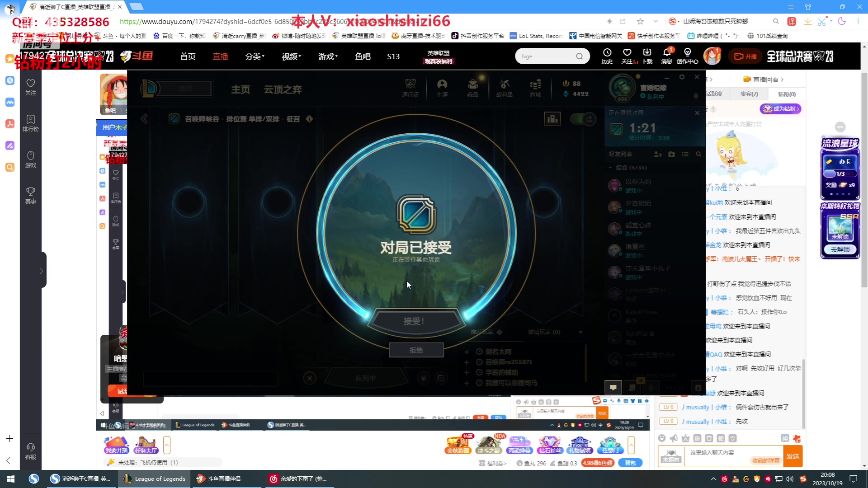Open the 创作中心 lightbulb icon

(x=688, y=56)
